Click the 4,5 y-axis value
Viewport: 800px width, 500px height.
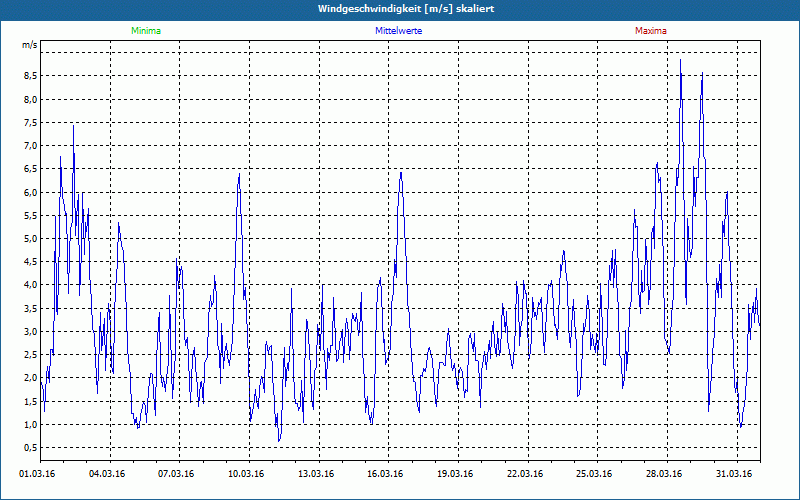31,262
